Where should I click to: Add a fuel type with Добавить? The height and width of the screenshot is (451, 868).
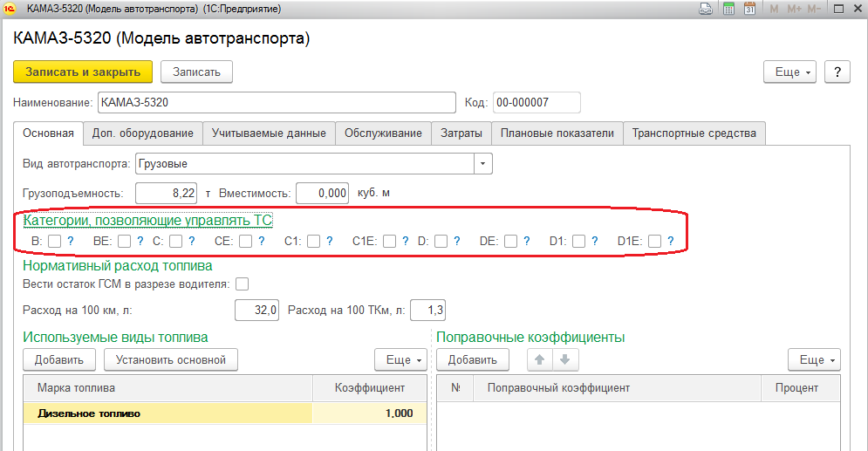click(x=59, y=359)
